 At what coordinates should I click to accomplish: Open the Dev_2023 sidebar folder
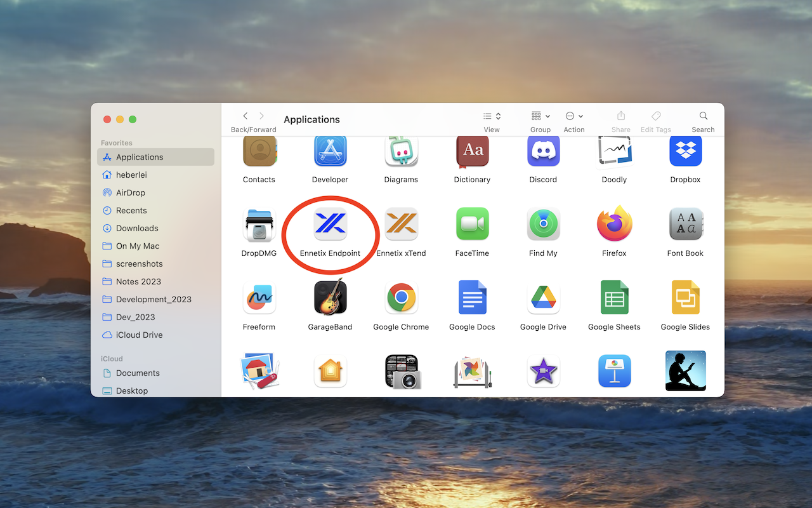click(x=155, y=317)
